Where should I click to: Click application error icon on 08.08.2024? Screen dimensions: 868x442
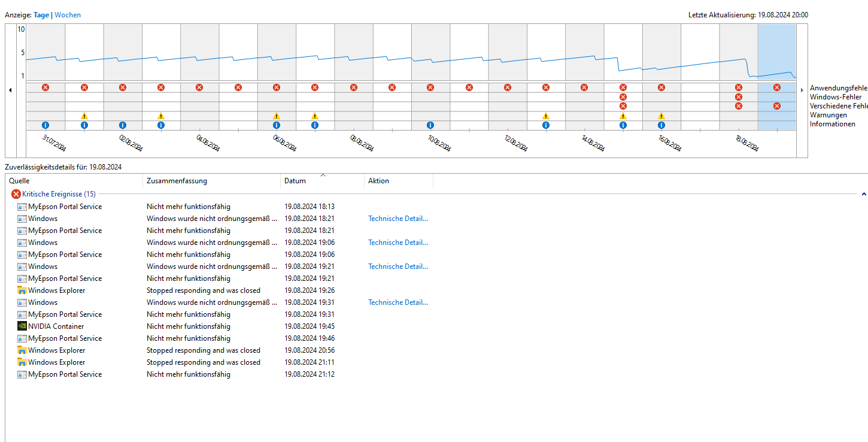pyautogui.click(x=354, y=87)
